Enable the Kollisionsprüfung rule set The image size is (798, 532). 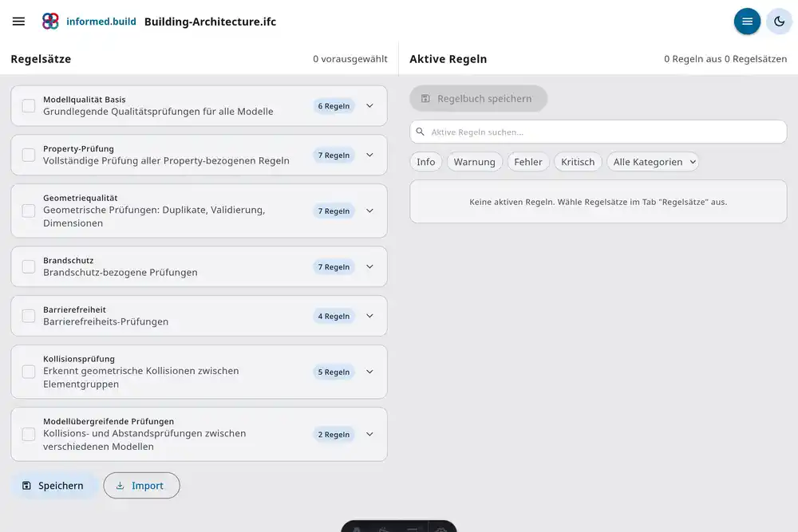[x=29, y=372]
